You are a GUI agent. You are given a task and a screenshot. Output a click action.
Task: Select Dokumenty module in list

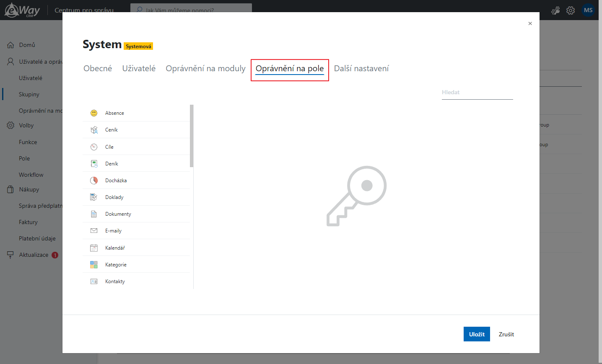[136, 214]
